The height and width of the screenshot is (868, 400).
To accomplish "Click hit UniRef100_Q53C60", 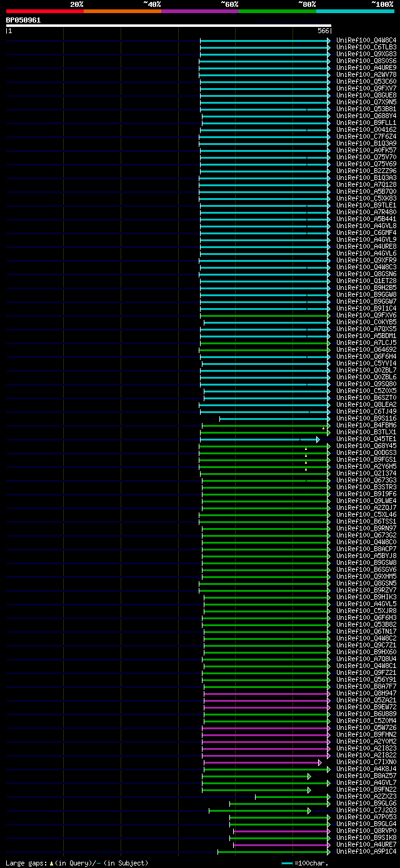I will coord(366,81).
